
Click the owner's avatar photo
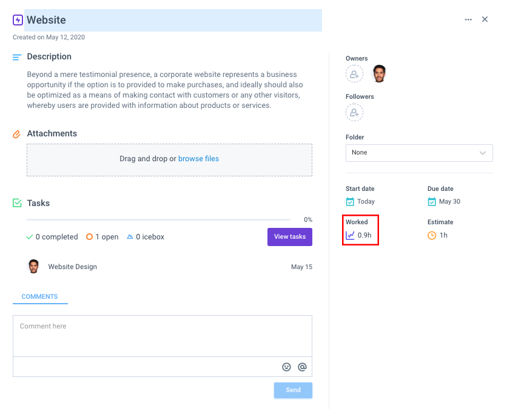coord(379,74)
